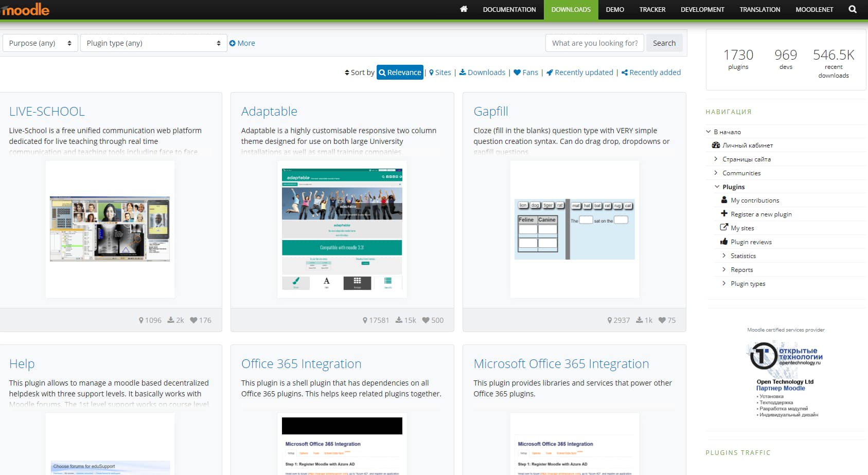868x475 pixels.
Task: Open the Gapfill screenshot thumbnail
Action: coord(575,229)
